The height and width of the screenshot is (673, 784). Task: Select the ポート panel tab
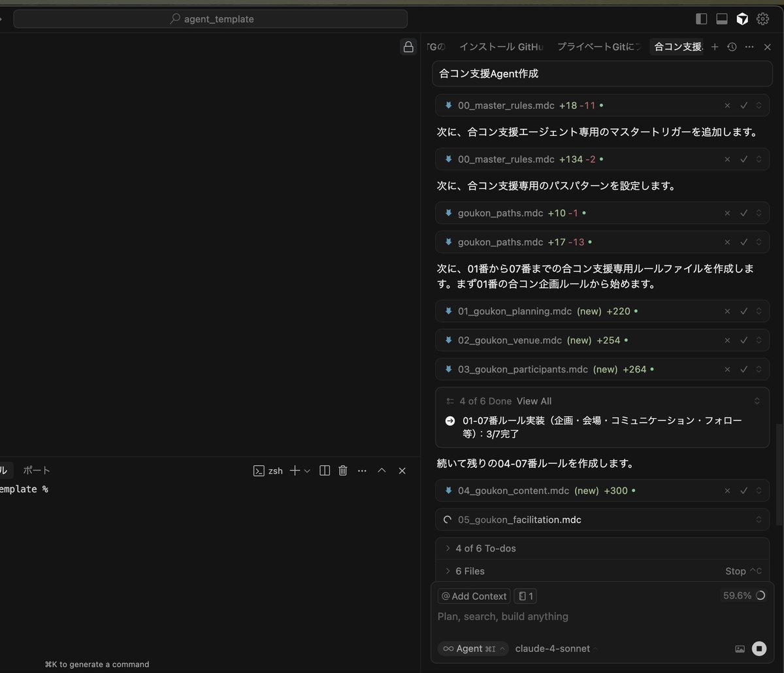[x=37, y=470]
